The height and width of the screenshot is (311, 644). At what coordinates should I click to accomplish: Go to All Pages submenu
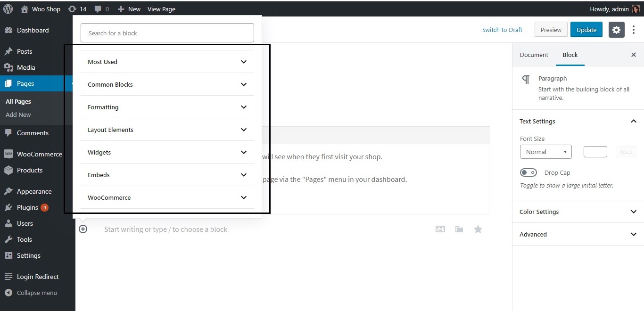pos(18,101)
